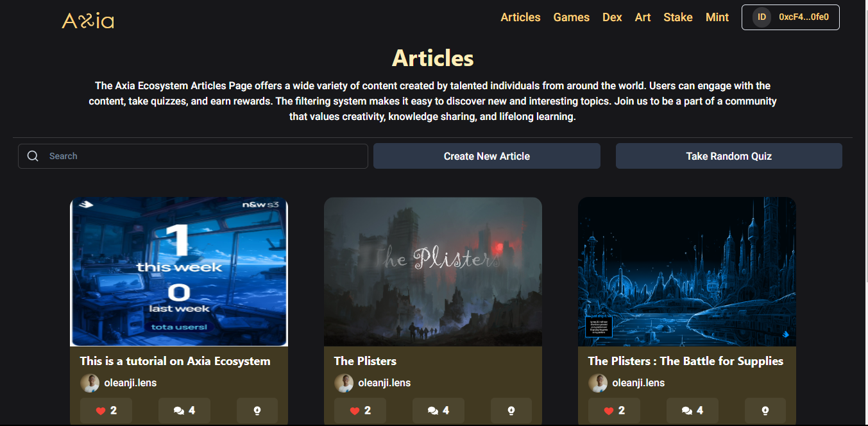
Task: Click the Create New Article button
Action: click(487, 156)
